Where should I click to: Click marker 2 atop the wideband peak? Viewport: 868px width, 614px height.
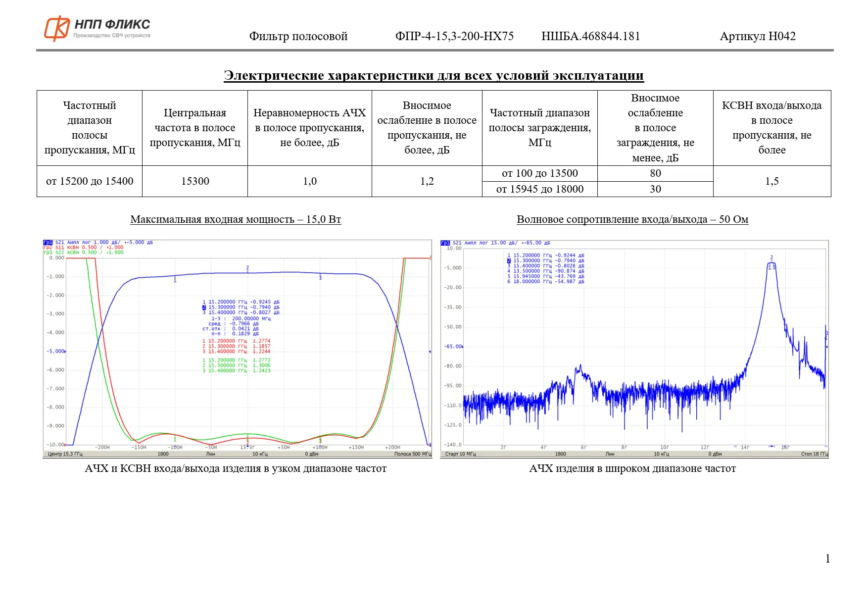coord(771,258)
